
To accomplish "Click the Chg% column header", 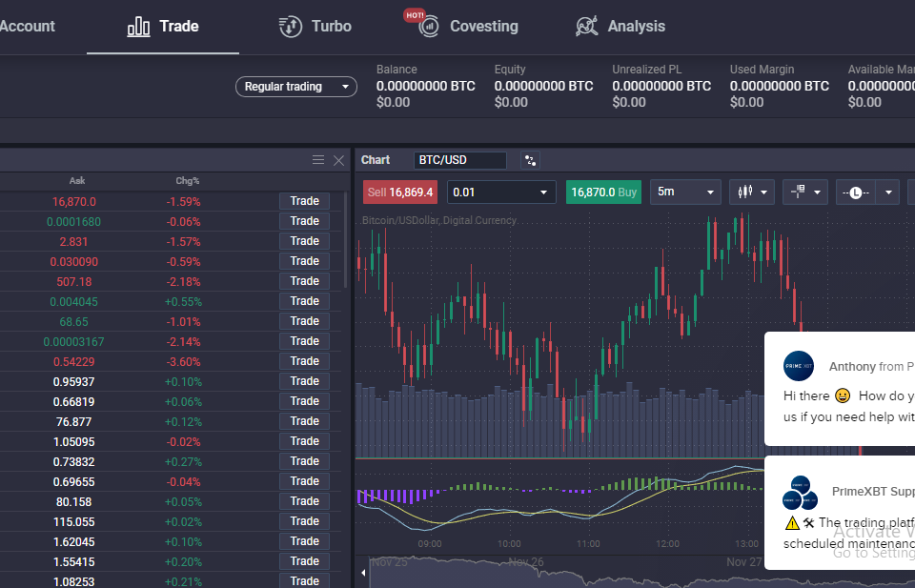I will [x=188, y=181].
